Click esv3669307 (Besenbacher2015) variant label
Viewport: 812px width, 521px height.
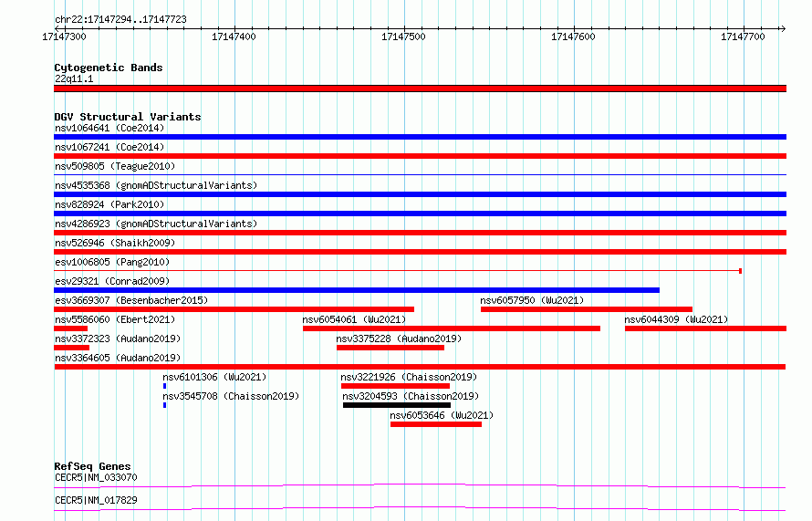[131, 300]
